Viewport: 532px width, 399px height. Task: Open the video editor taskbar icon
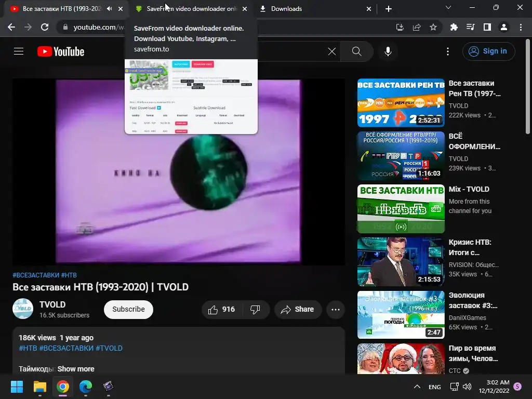pos(108,387)
